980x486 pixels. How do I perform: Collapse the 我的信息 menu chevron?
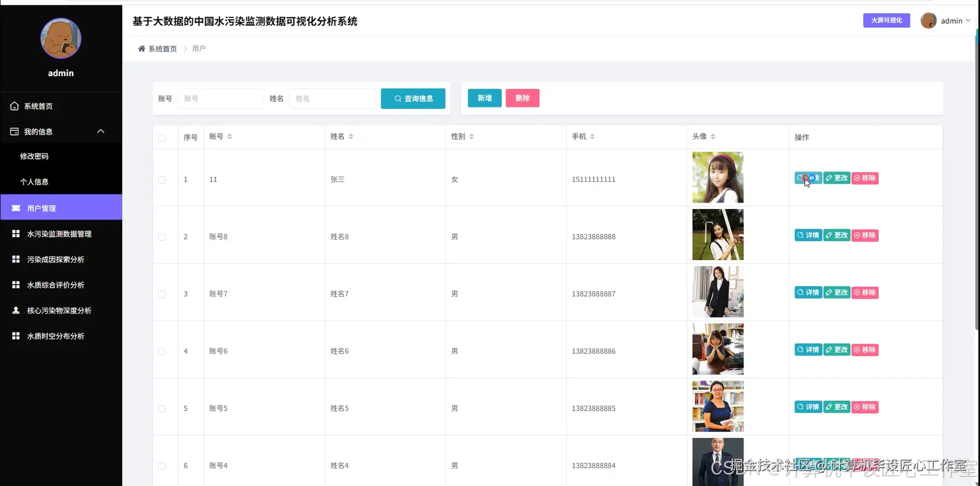pyautogui.click(x=100, y=131)
